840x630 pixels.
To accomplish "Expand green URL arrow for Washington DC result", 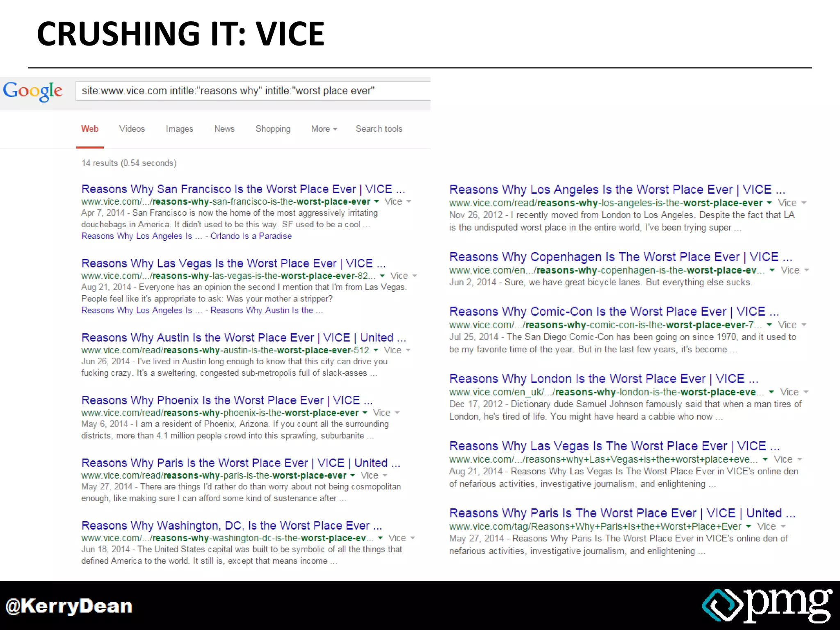I will coord(380,538).
